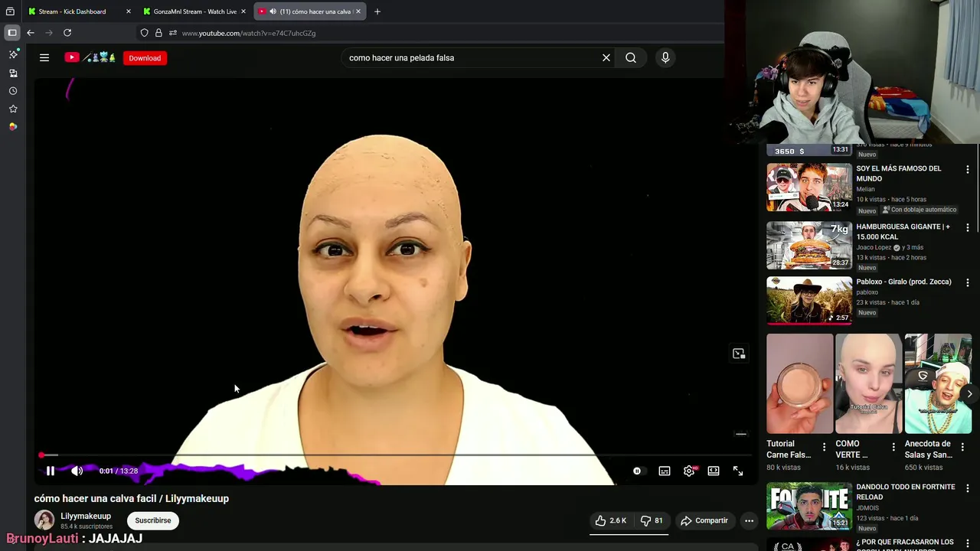
Task: Open site permissions icon in address bar
Action: point(173,33)
